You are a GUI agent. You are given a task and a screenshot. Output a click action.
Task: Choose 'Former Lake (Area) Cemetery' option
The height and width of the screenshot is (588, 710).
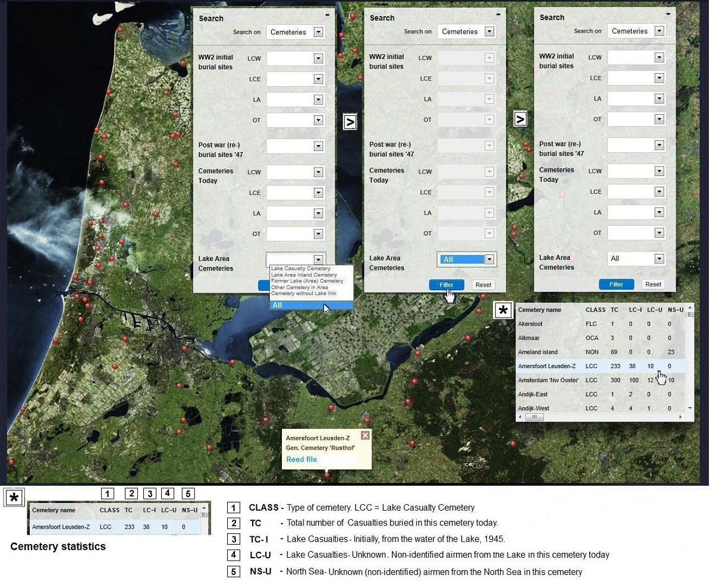pyautogui.click(x=307, y=281)
